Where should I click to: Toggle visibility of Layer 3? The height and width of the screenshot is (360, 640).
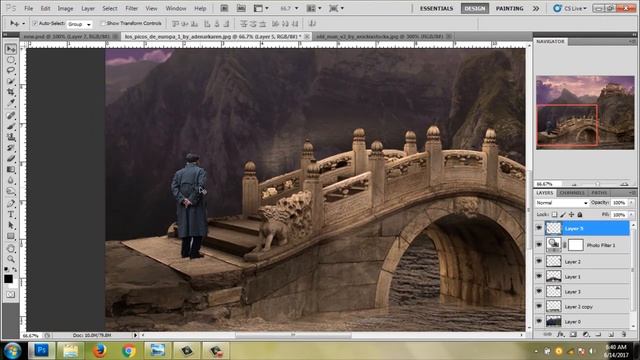pos(539,291)
